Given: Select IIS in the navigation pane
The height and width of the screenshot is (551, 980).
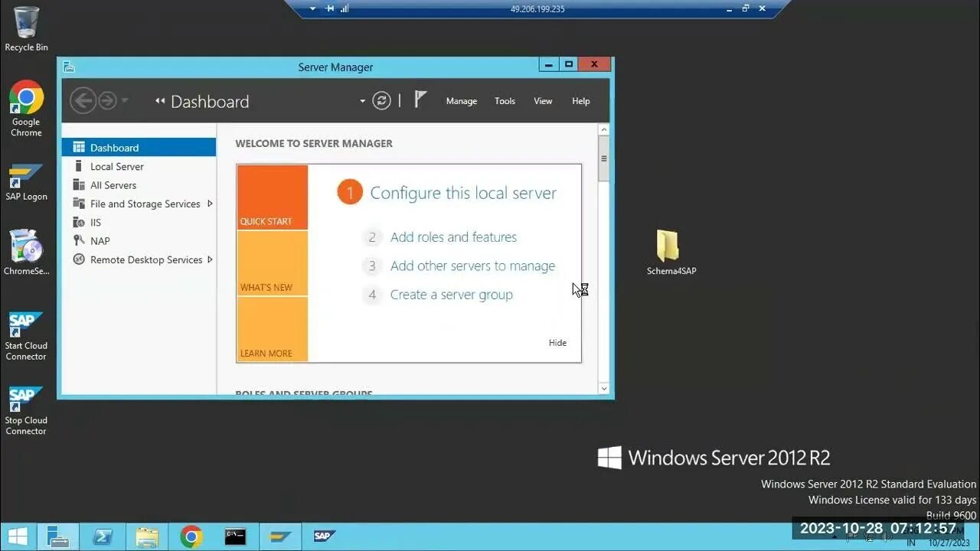Looking at the screenshot, I should 139,222.
